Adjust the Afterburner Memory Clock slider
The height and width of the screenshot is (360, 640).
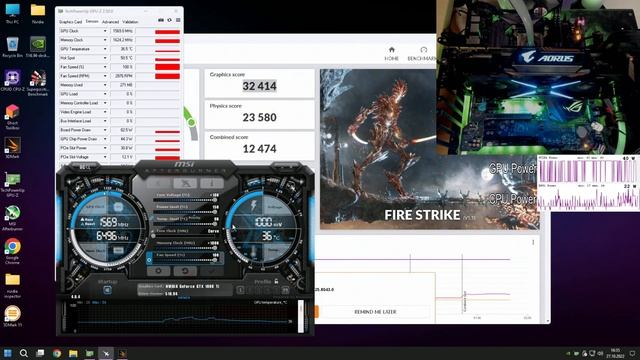pyautogui.click(x=187, y=248)
